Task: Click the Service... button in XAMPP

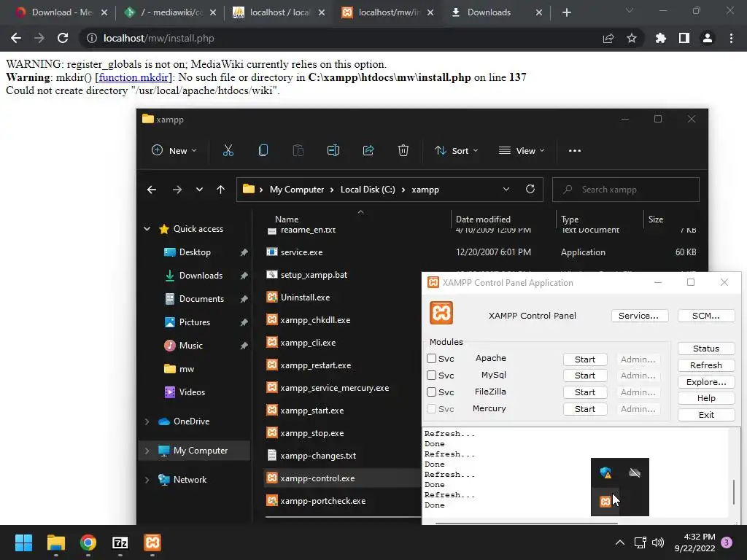Action: (639, 316)
